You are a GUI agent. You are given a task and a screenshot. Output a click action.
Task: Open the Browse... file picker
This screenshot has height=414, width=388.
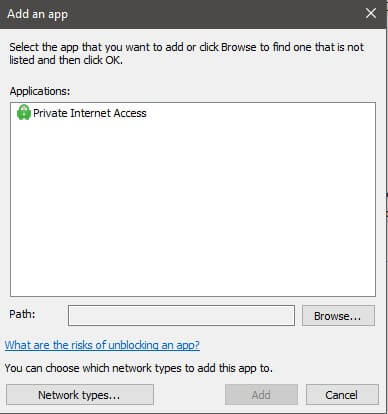pos(338,315)
